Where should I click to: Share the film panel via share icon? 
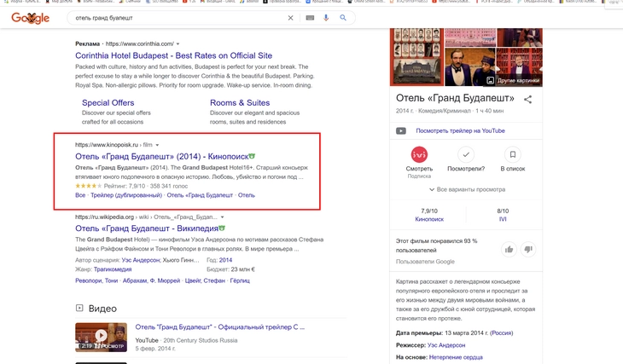[x=527, y=99]
